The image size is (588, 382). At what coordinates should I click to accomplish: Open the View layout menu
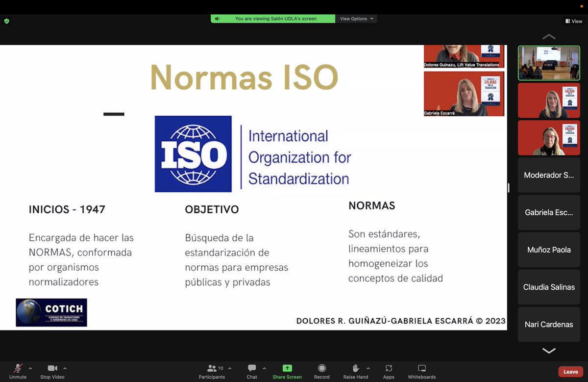point(574,21)
